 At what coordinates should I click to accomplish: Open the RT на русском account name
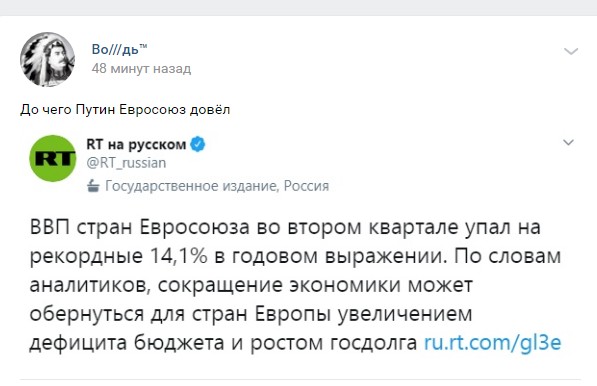[136, 144]
